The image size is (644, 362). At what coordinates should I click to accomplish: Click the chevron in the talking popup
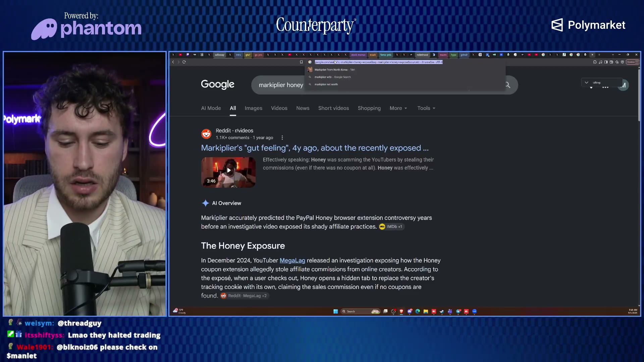[586, 82]
